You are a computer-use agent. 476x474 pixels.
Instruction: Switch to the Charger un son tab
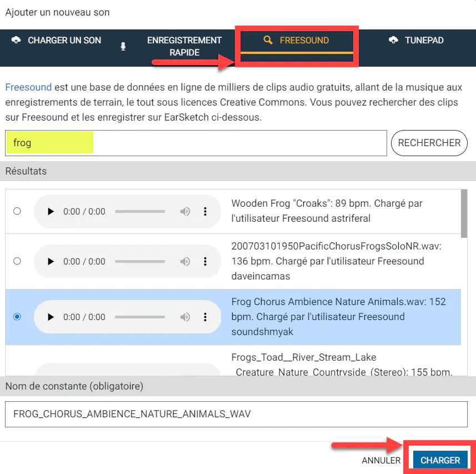(x=56, y=41)
